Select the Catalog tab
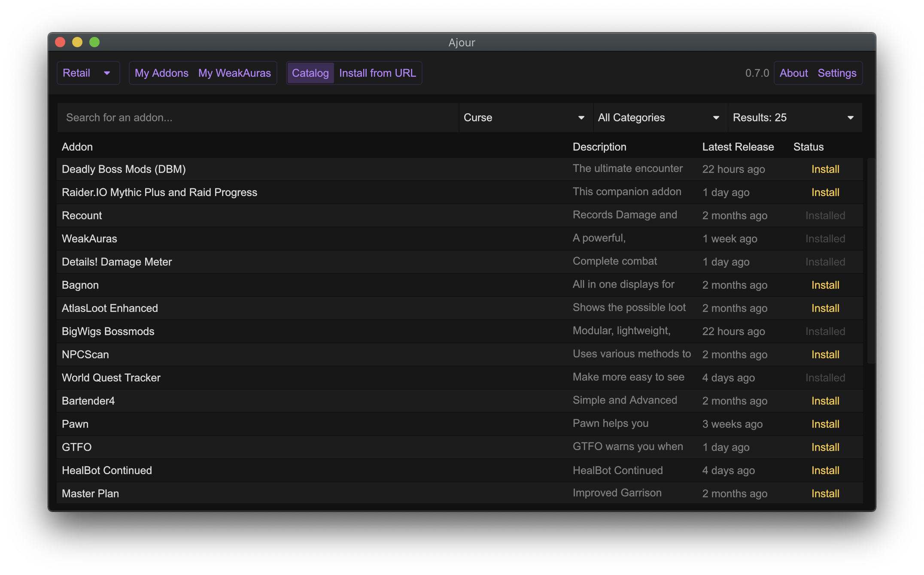924x575 pixels. pos(310,73)
